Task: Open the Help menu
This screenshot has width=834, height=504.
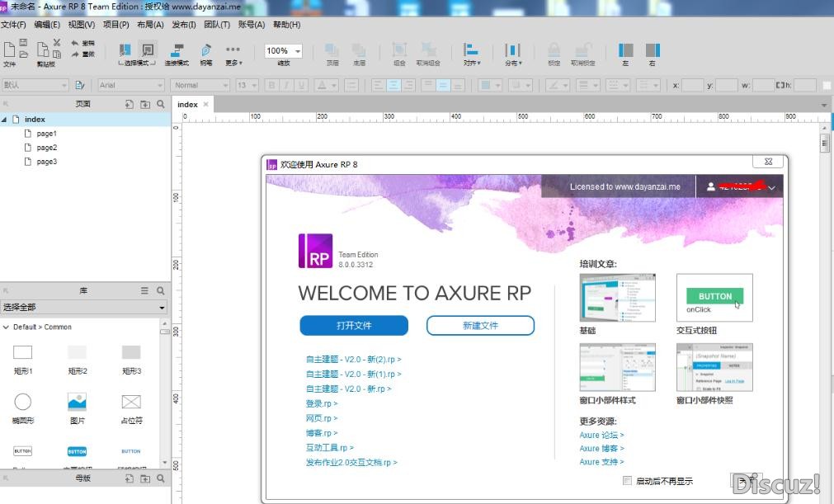Action: [287, 25]
